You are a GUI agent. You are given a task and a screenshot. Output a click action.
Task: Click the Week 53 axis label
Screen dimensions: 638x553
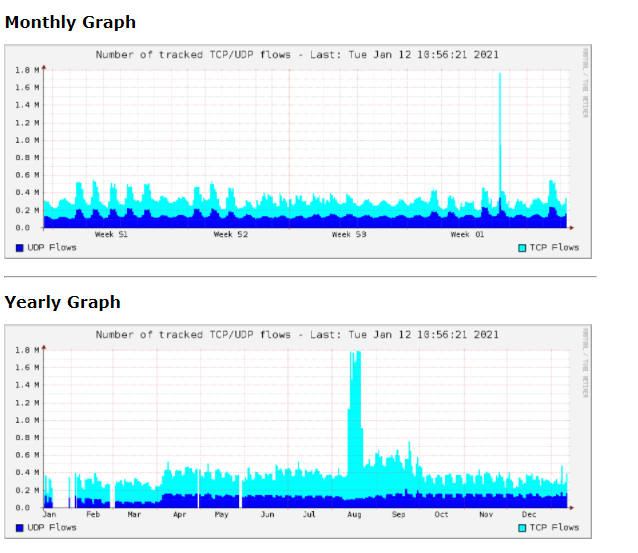point(349,234)
